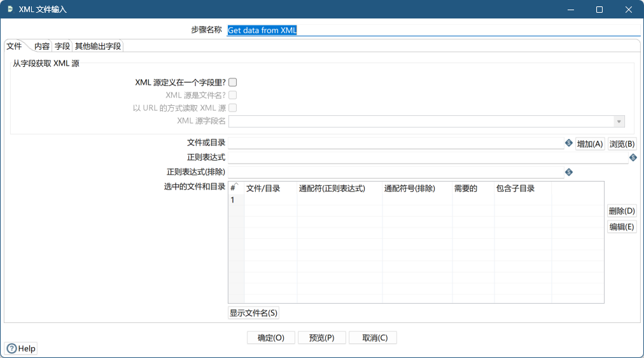
Task: Toggle XML 源是文件名 checkbox
Action: click(232, 95)
